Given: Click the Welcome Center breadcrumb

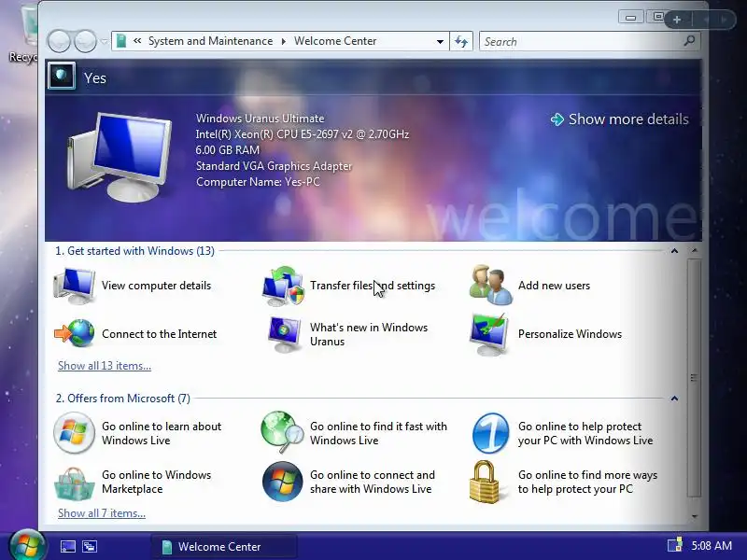Looking at the screenshot, I should click(x=335, y=41).
